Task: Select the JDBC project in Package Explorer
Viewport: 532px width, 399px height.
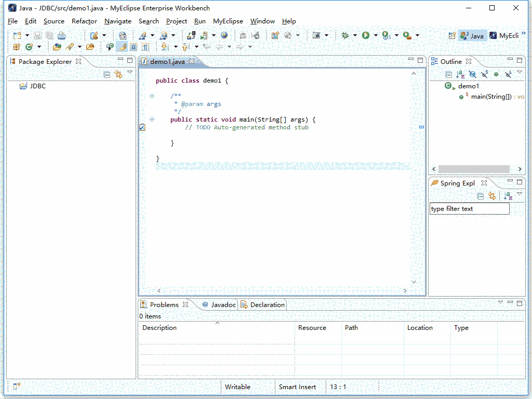Action: (37, 86)
